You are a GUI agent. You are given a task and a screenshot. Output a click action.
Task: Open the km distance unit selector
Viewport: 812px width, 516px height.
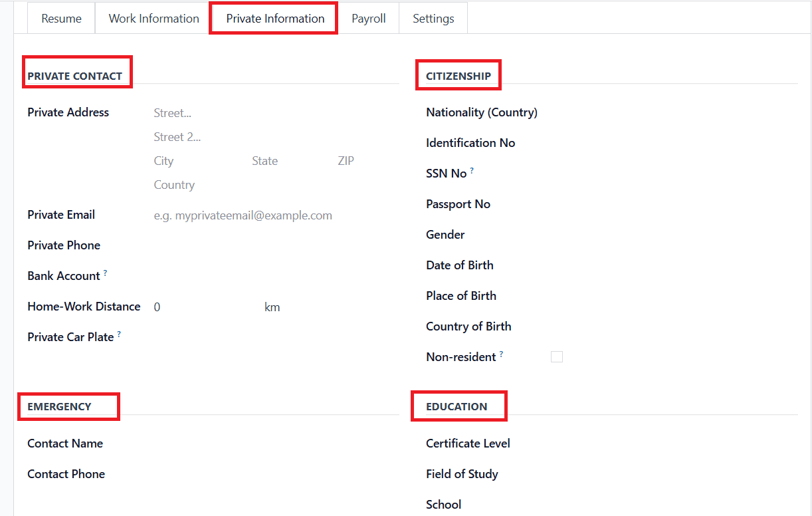pos(272,307)
